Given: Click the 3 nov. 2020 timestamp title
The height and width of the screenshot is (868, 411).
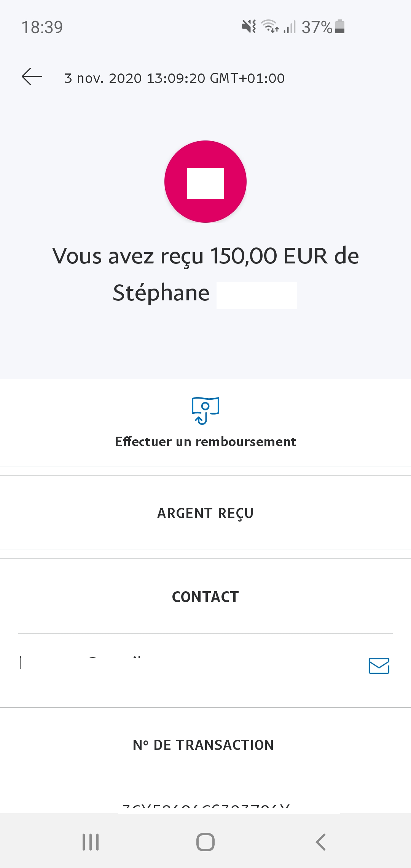Looking at the screenshot, I should 174,78.
